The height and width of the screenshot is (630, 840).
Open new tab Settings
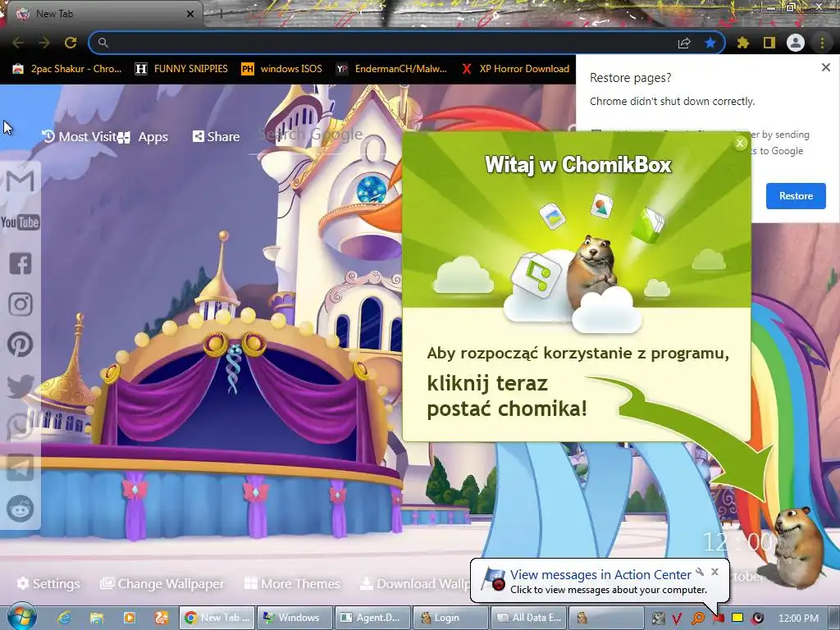pos(48,583)
